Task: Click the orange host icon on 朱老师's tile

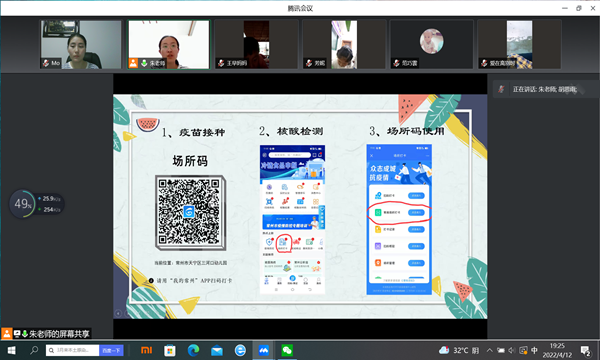Action: click(x=133, y=63)
